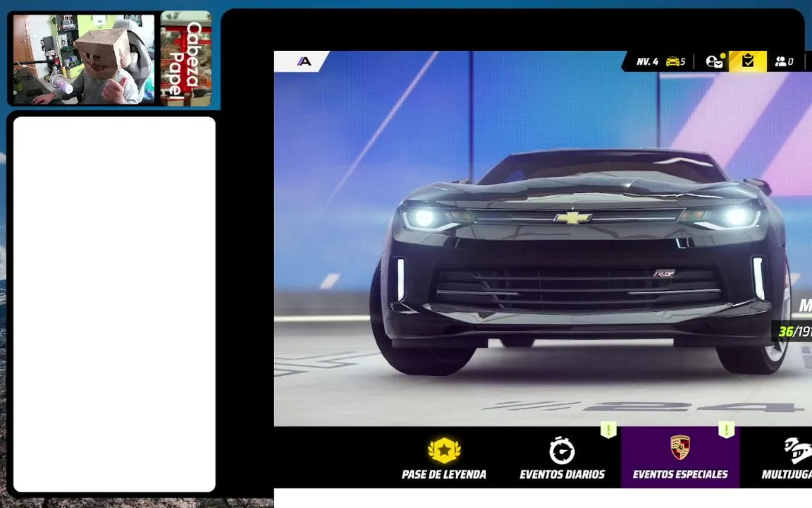This screenshot has height=508, width=812.
Task: Open Pase de Leyenda tab
Action: click(x=444, y=458)
